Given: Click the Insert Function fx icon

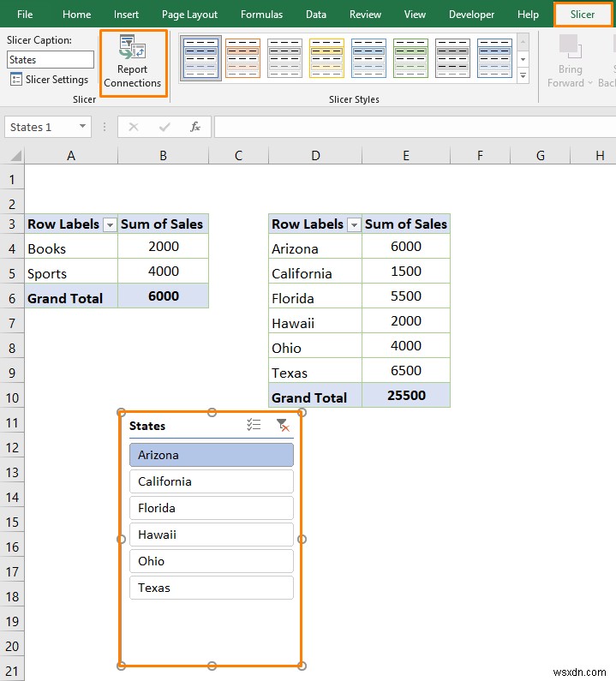Looking at the screenshot, I should pos(195,127).
